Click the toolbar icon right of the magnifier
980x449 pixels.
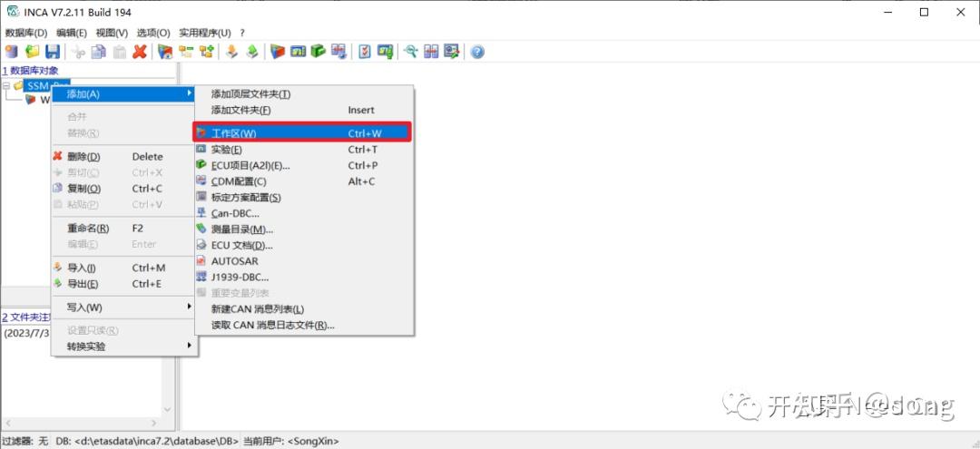431,52
